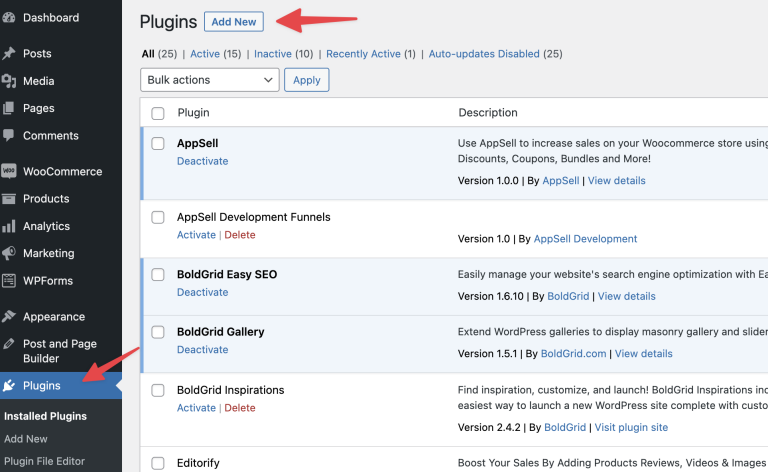Click the Apply bulk action button

(307, 80)
